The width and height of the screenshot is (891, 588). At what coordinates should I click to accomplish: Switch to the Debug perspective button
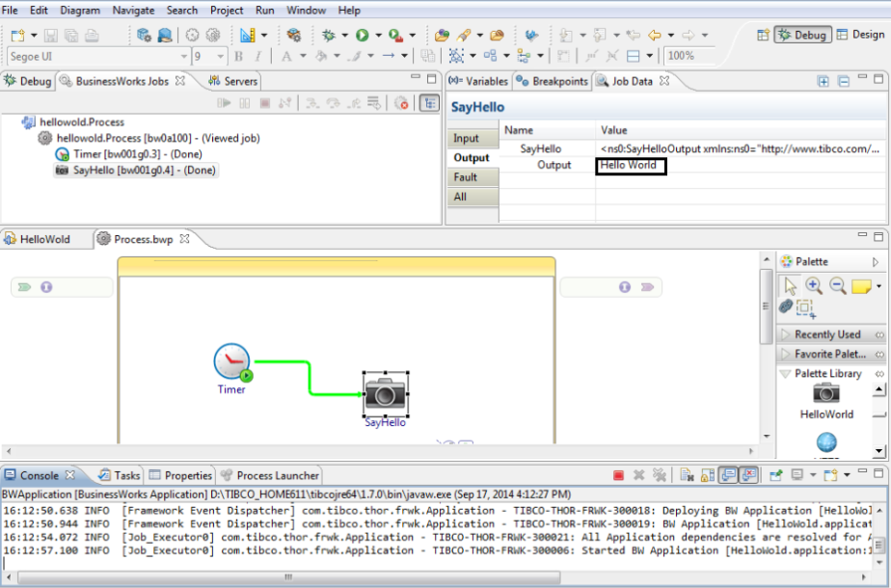[803, 35]
